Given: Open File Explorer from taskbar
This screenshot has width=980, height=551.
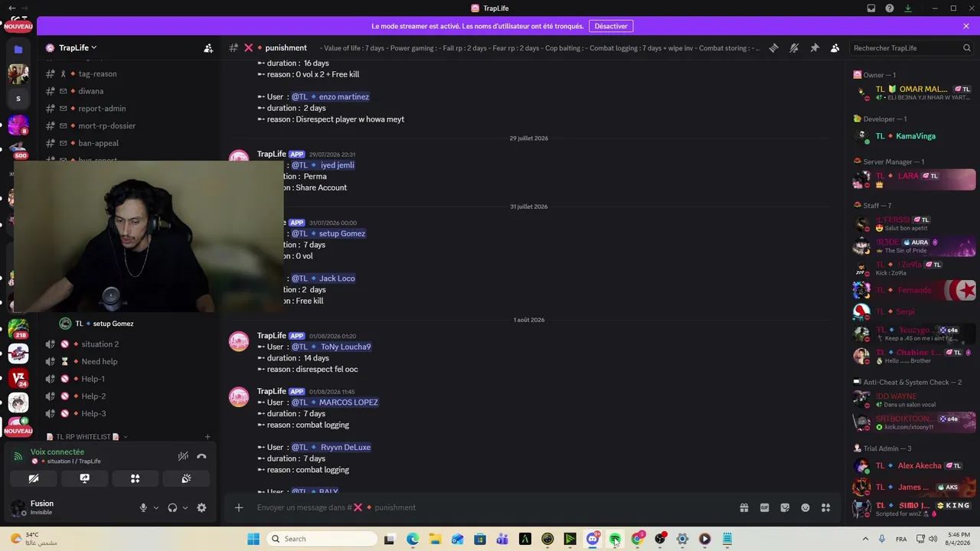Looking at the screenshot, I should click(x=435, y=539).
